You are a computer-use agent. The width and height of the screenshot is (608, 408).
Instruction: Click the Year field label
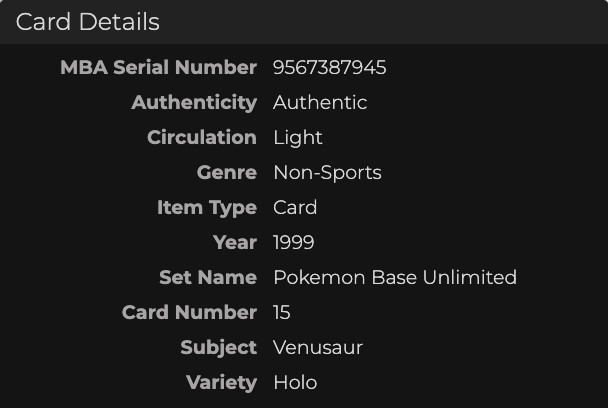coord(235,243)
